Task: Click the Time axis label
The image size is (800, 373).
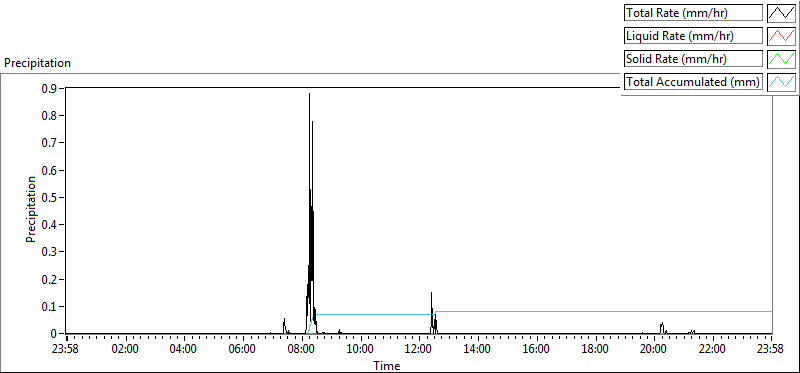Action: pyautogui.click(x=387, y=365)
